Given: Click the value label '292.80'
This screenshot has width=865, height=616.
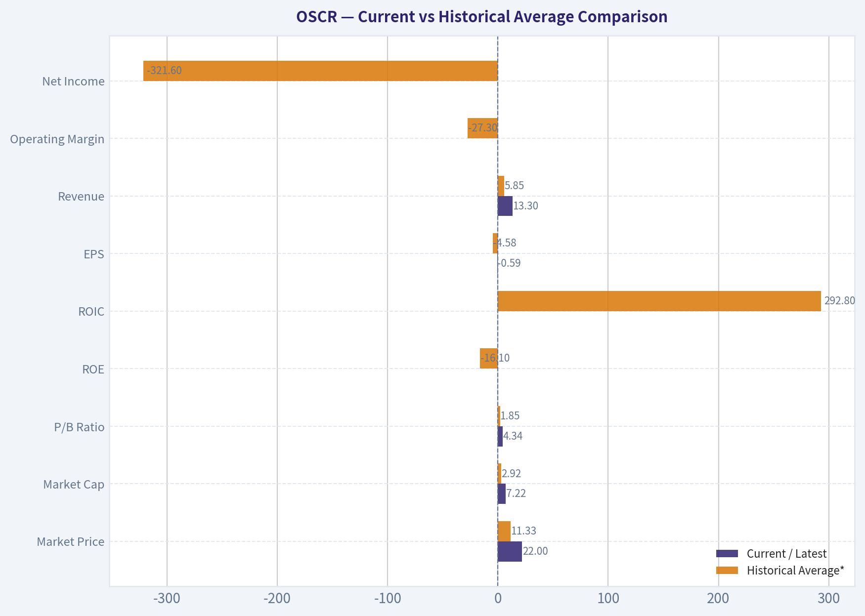Looking at the screenshot, I should 839,301.
